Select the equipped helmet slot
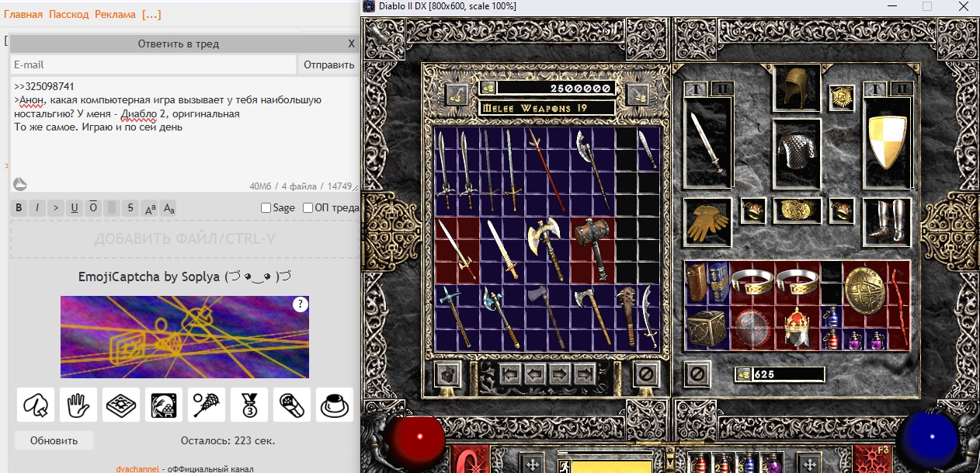 point(797,88)
